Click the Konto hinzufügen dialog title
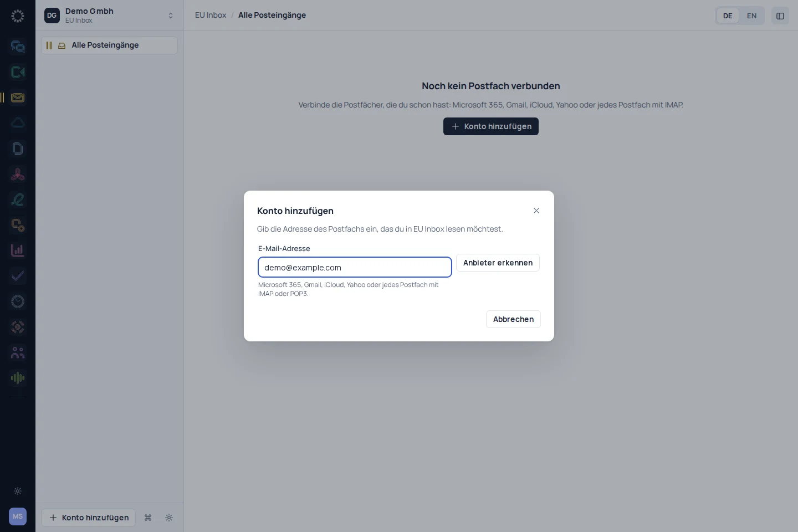Image resolution: width=798 pixels, height=532 pixels. (x=295, y=211)
